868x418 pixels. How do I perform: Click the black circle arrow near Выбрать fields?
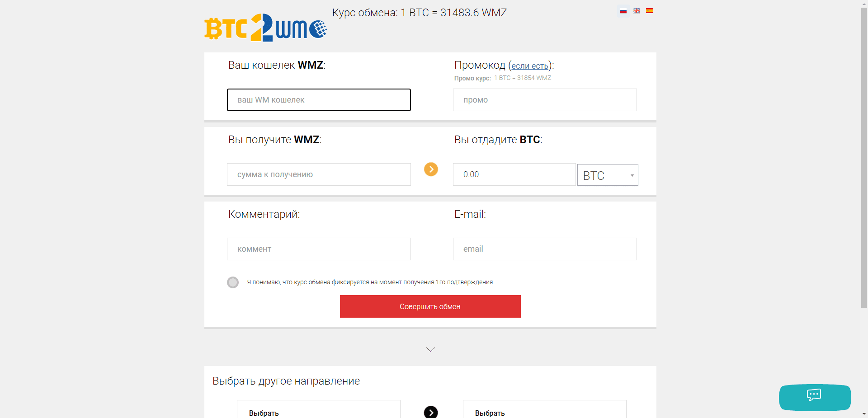pyautogui.click(x=431, y=412)
